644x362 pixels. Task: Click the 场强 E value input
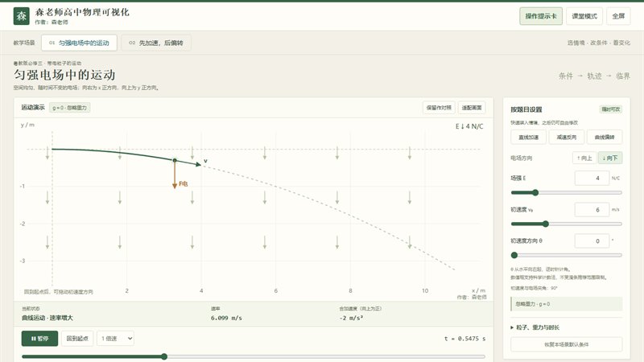pos(592,178)
